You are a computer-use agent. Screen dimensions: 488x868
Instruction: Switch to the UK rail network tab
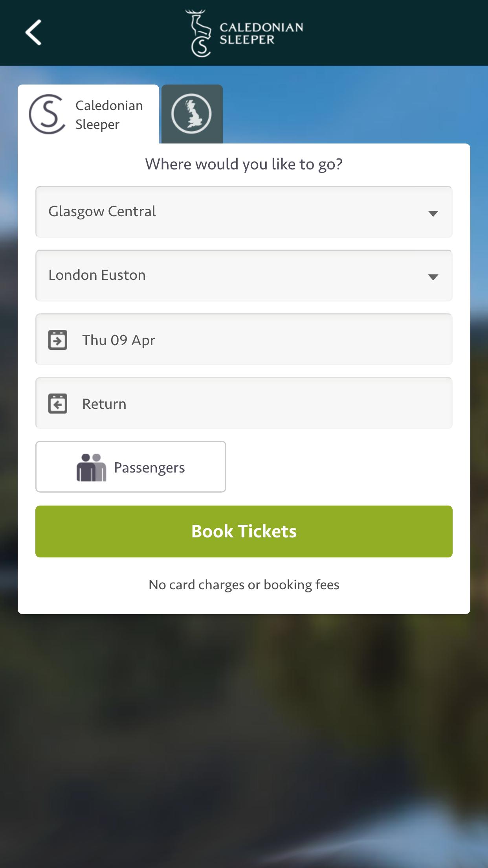coord(191,114)
